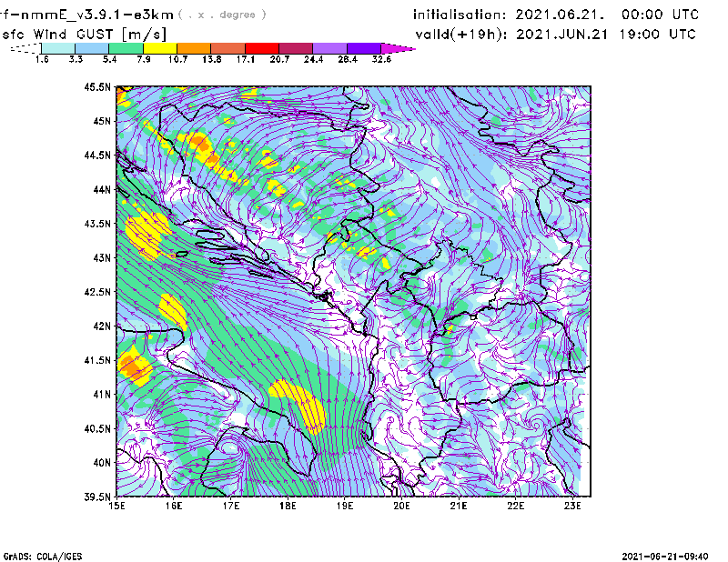Image resolution: width=728 pixels, height=562 pixels.
Task: Click the '43N' latitude label
Action: 102,257
